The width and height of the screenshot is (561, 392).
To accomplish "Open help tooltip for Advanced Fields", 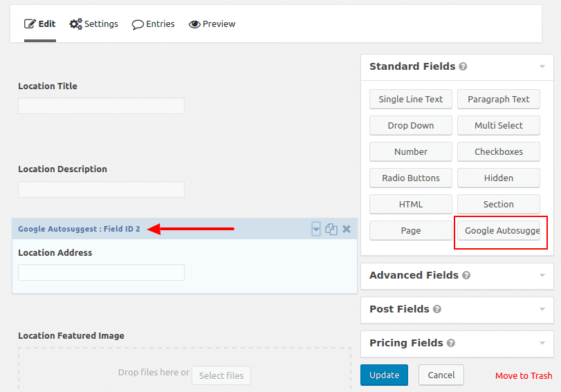I will [x=466, y=275].
